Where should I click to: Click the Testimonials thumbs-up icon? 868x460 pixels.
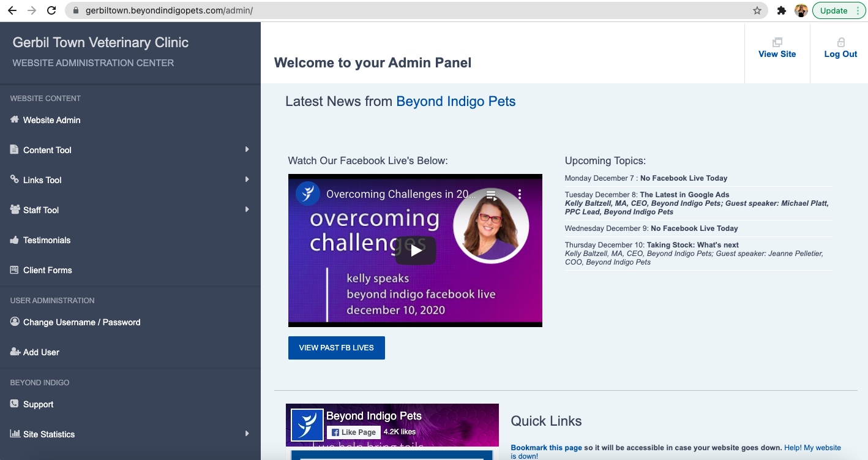15,240
